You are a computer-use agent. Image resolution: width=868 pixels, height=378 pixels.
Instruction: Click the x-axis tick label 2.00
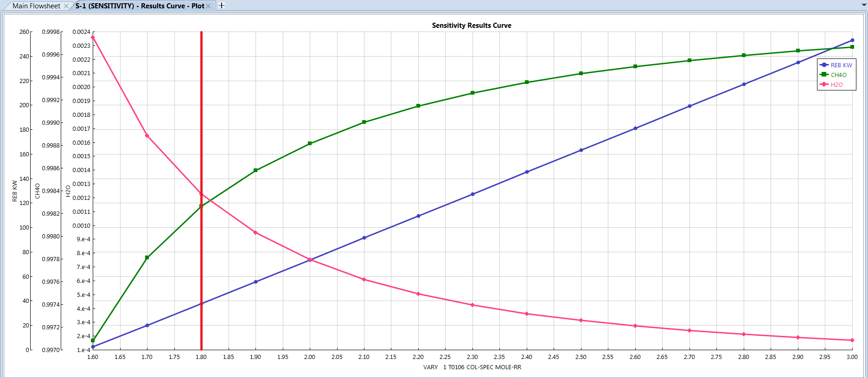coord(310,357)
